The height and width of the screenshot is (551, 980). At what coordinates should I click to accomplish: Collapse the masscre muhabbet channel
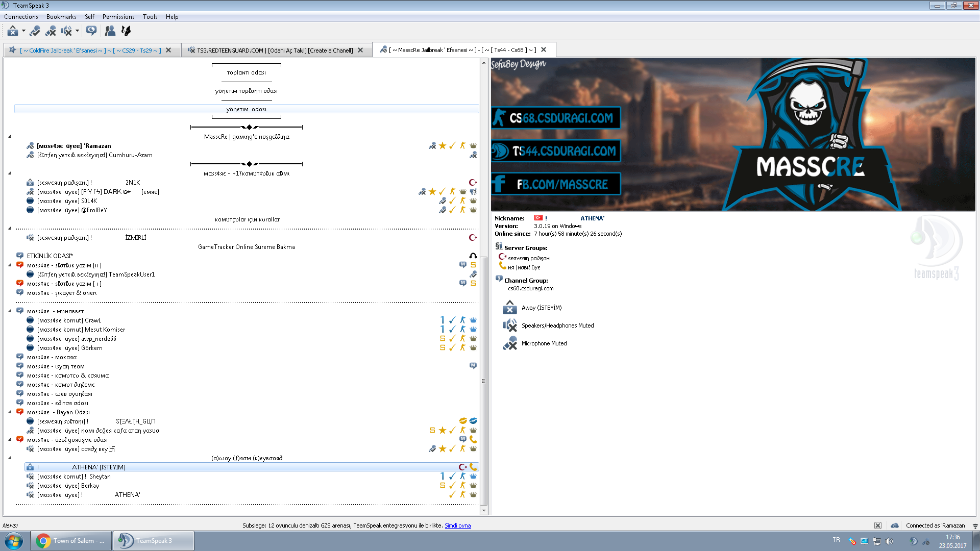pyautogui.click(x=10, y=311)
